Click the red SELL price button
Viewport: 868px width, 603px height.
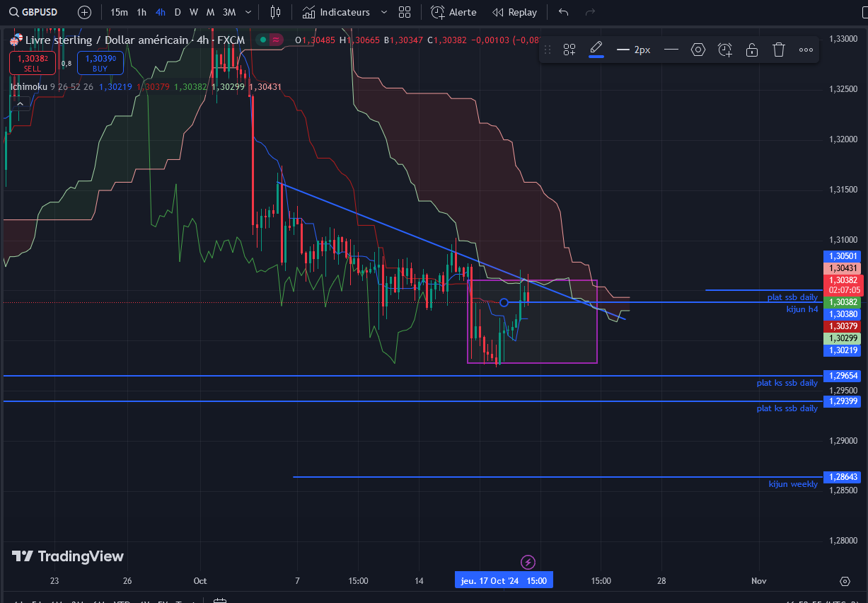[33, 64]
